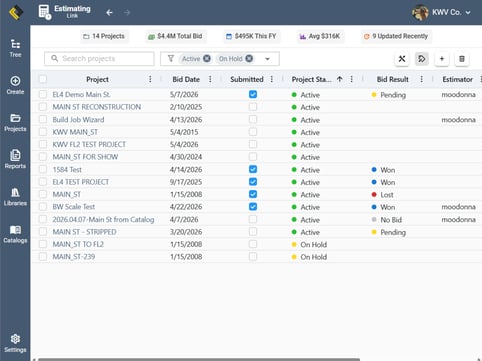Toggle the select-all header checkbox
482x361 pixels.
click(43, 79)
